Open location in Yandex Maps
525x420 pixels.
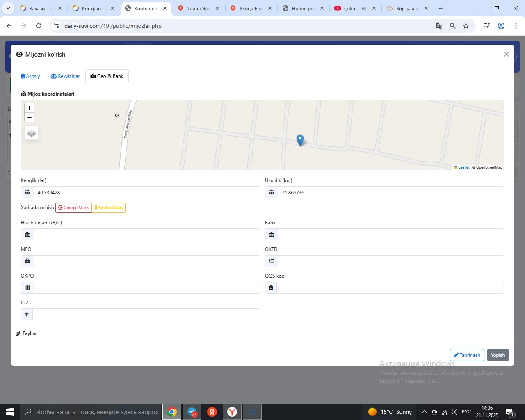(109, 208)
